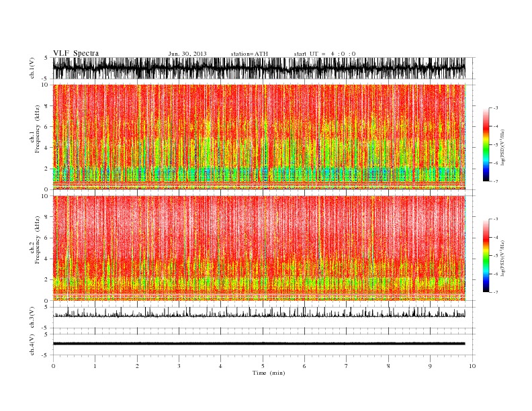Screen dimensions: 532x411
Task: Click the ch.1 spectrogram panel
Action: [x=259, y=137]
